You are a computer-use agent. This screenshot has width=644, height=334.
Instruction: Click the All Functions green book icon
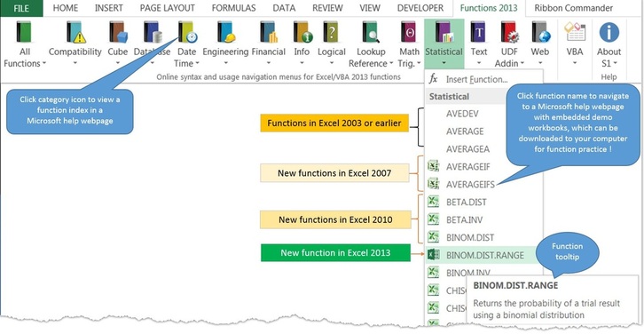point(24,32)
